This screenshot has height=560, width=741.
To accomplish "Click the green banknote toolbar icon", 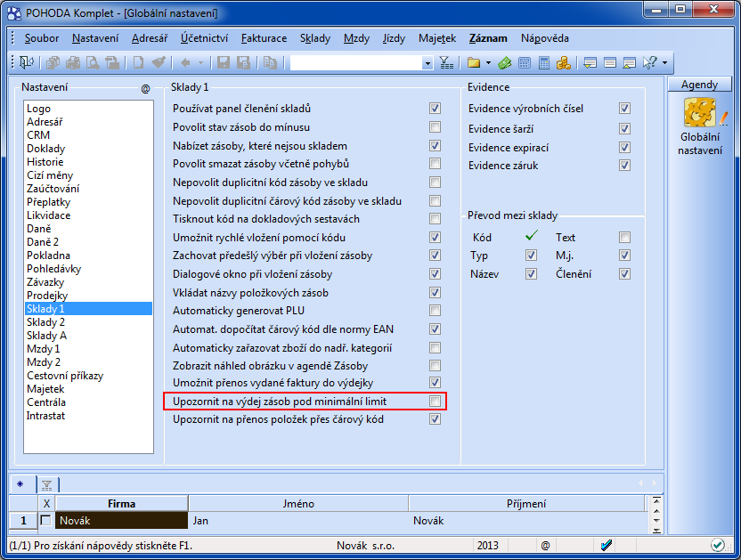I will pyautogui.click(x=505, y=62).
